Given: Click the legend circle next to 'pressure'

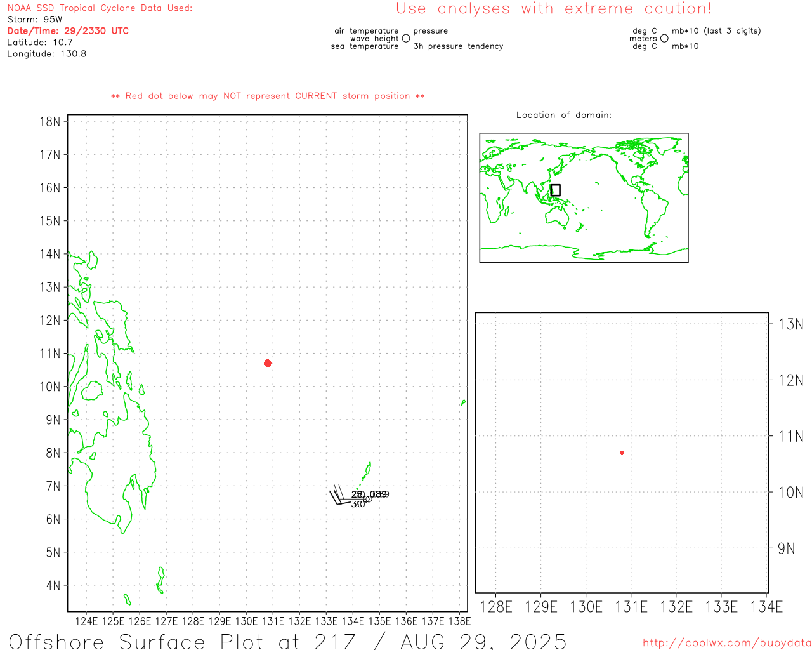Looking at the screenshot, I should [406, 38].
